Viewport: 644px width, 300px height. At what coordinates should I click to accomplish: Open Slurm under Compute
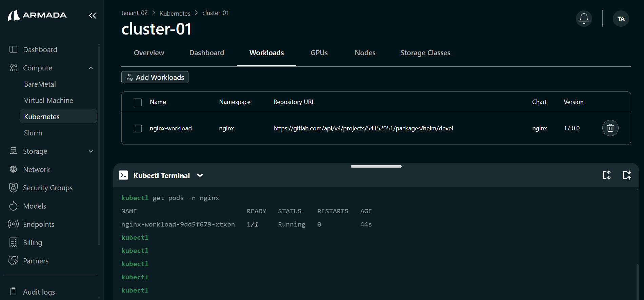click(33, 133)
